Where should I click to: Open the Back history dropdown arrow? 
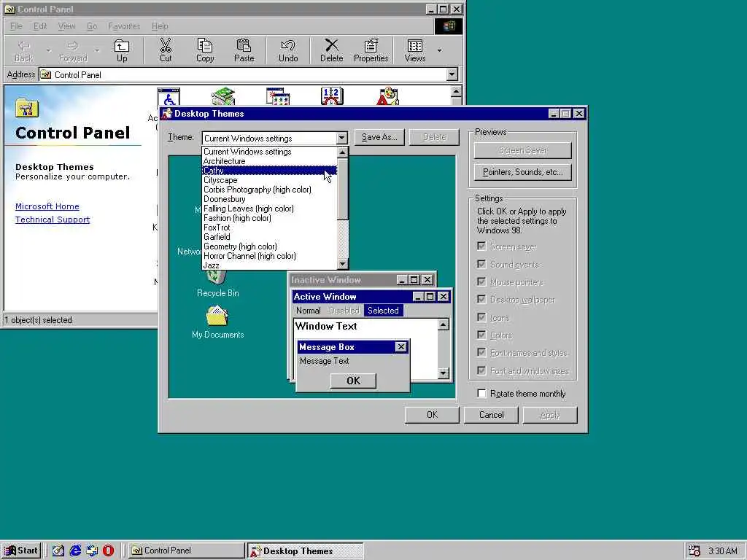tap(48, 50)
